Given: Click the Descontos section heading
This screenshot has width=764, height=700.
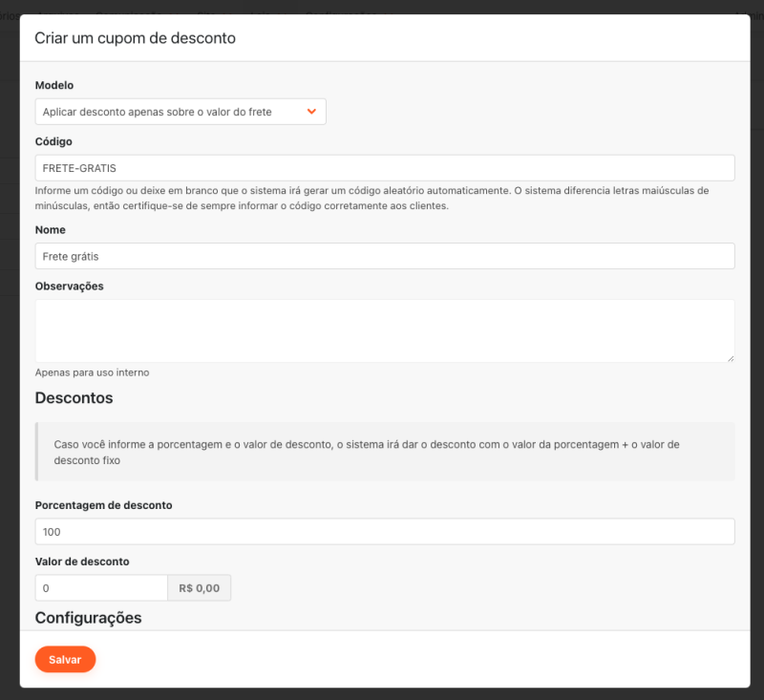Looking at the screenshot, I should [x=74, y=397].
